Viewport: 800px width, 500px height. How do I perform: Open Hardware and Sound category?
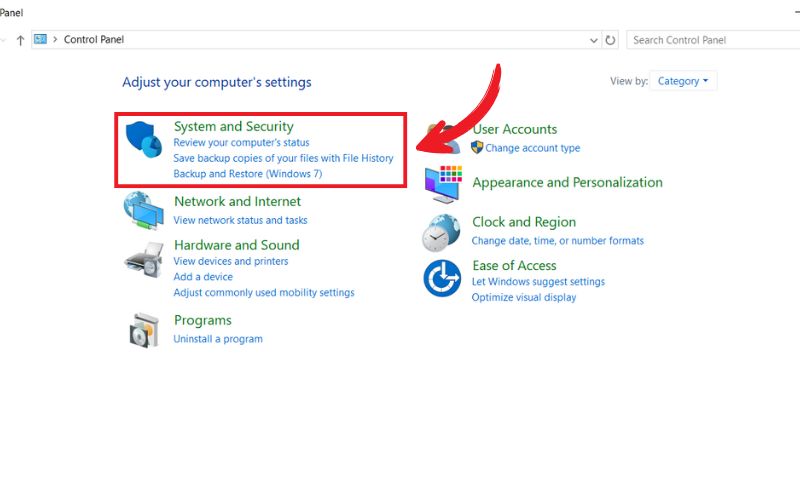tap(237, 245)
